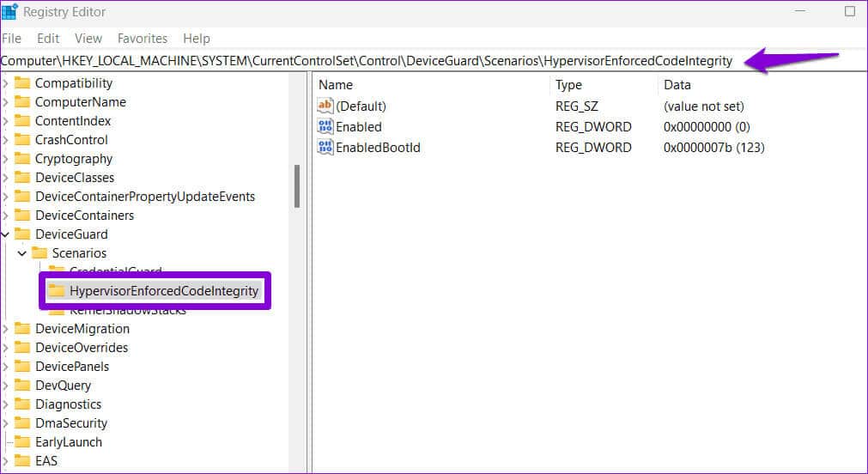The height and width of the screenshot is (474, 868).
Task: Expand the Compatibility key
Action: (x=5, y=83)
